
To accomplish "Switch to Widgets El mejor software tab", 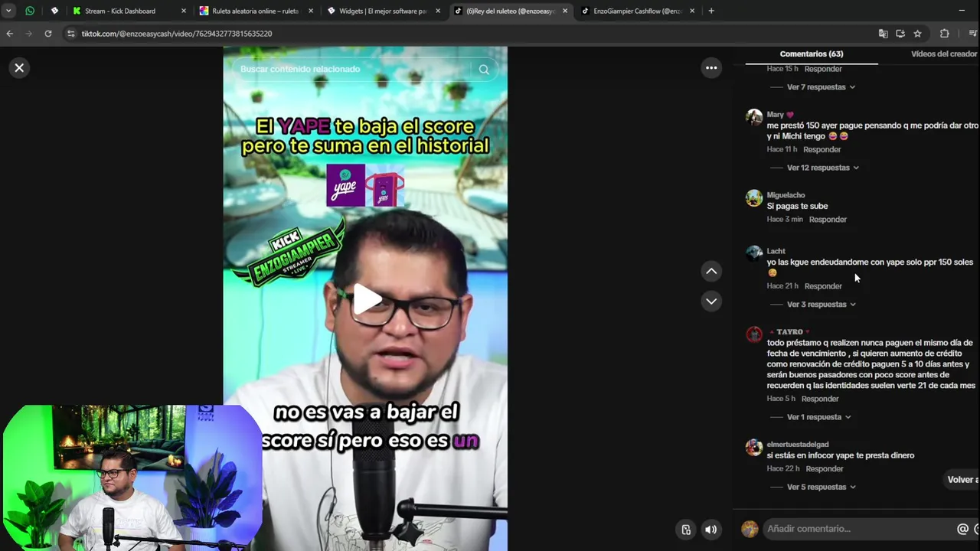I will coord(383,11).
